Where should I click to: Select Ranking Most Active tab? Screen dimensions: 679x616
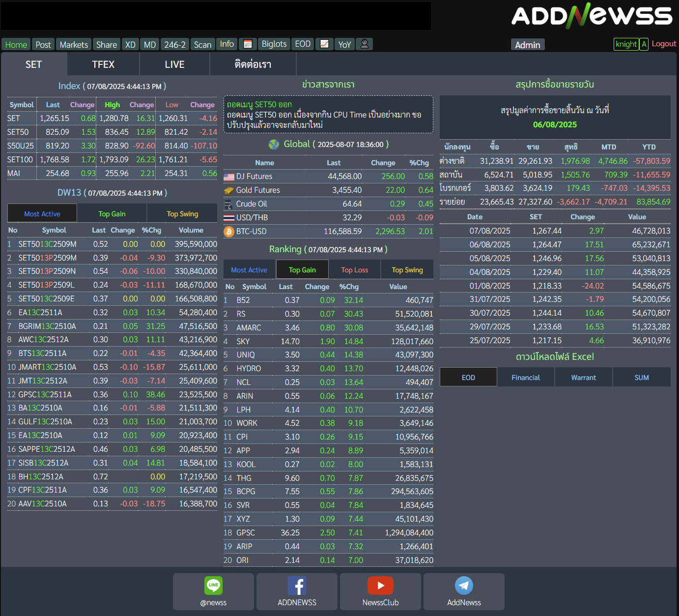(249, 270)
